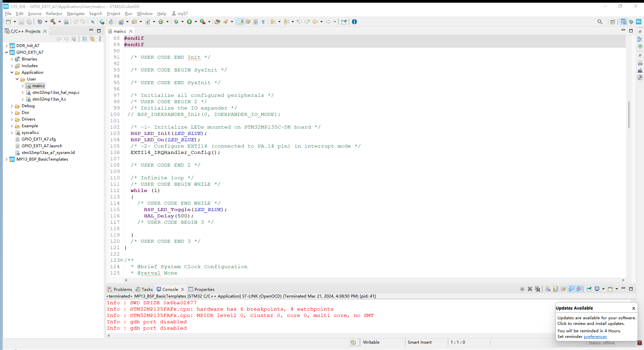644x350 pixels.
Task: Open the blue Information Center icon
Action: click(x=354, y=22)
